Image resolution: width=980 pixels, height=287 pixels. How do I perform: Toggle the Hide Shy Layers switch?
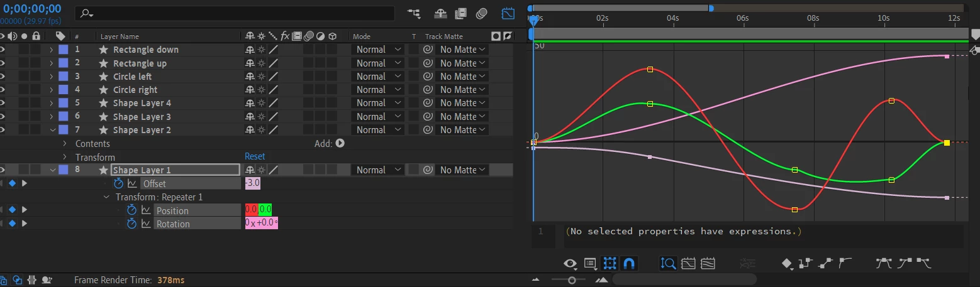click(440, 13)
